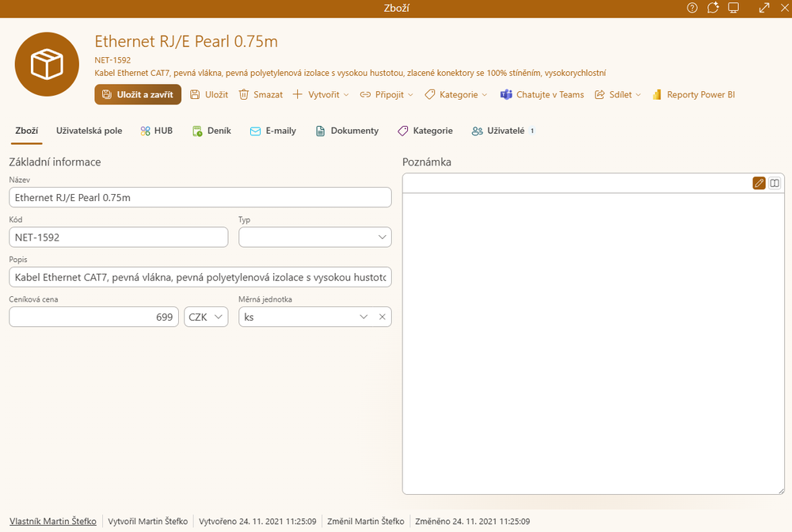This screenshot has height=532, width=792.
Task: Click the Vlastník Martin Štefko link
Action: (53, 522)
